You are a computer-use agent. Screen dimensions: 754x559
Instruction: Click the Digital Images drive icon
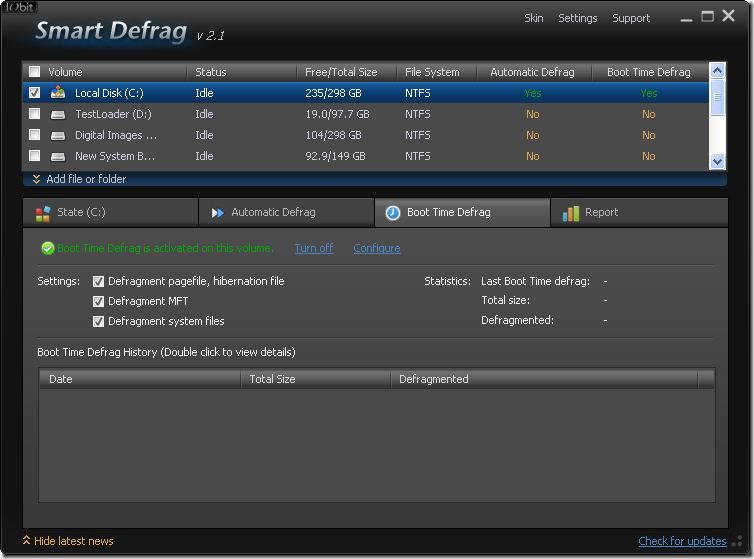coord(58,136)
